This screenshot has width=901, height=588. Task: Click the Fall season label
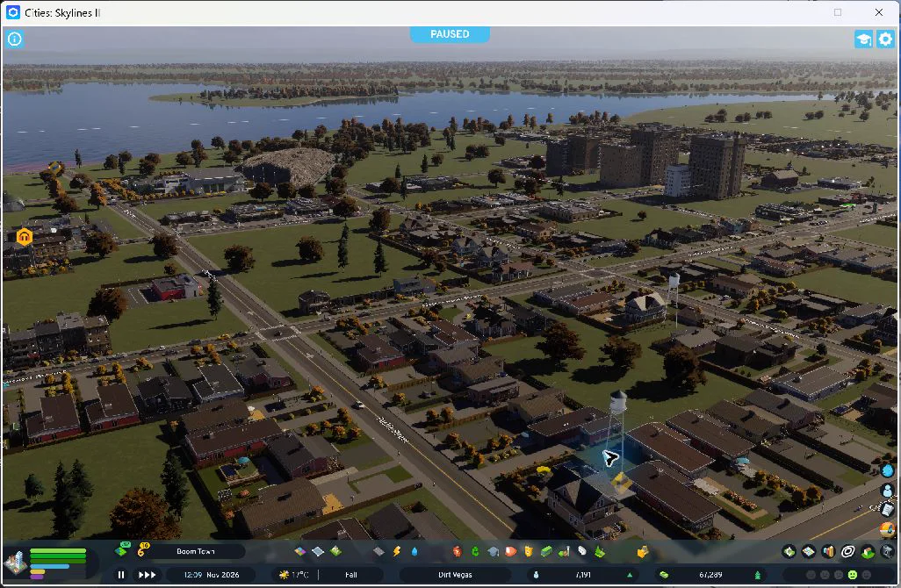(x=350, y=574)
